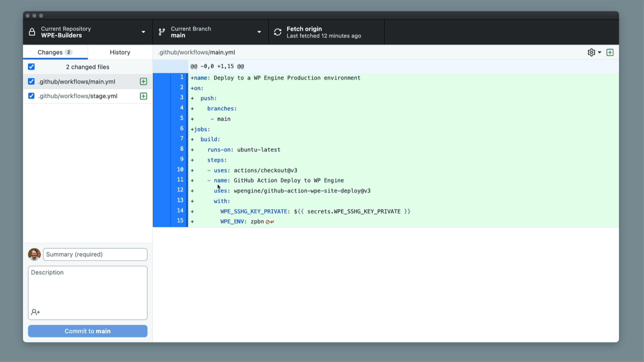Click the Fetch origin button
Screen dimensions: 644x362
point(326,32)
